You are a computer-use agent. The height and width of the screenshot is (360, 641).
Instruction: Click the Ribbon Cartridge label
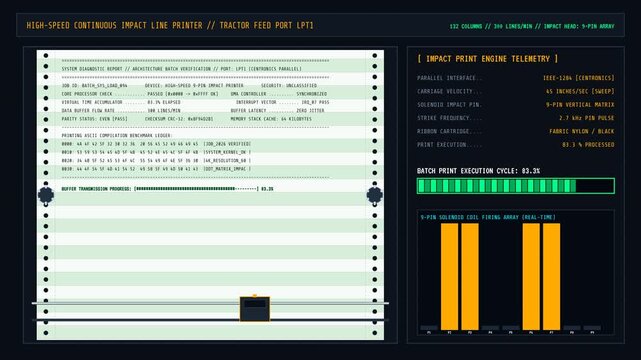coord(449,131)
